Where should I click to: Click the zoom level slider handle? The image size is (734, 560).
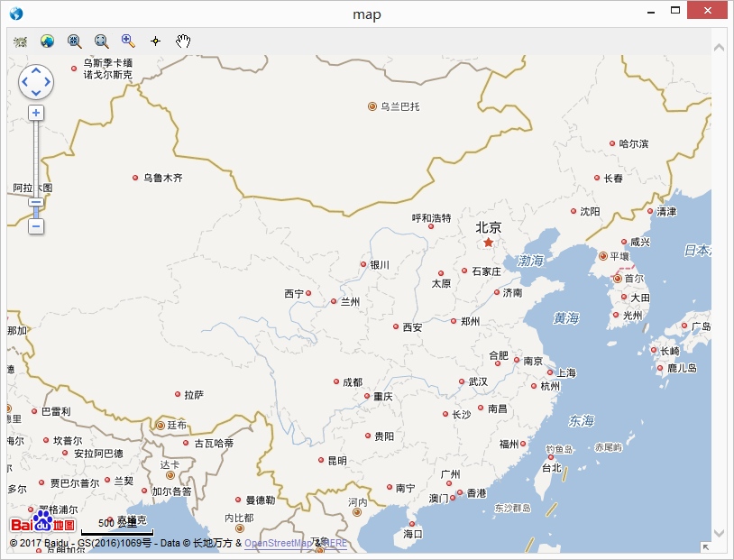(36, 202)
